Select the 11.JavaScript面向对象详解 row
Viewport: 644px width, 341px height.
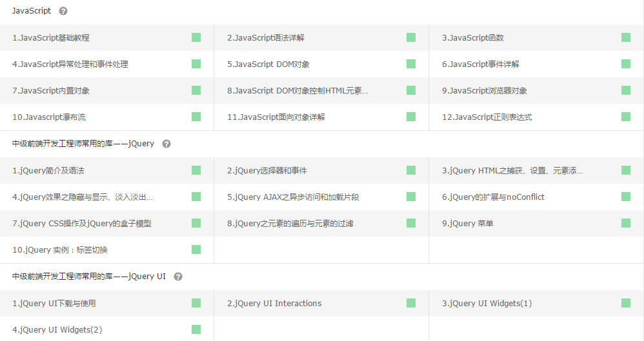[x=276, y=117]
